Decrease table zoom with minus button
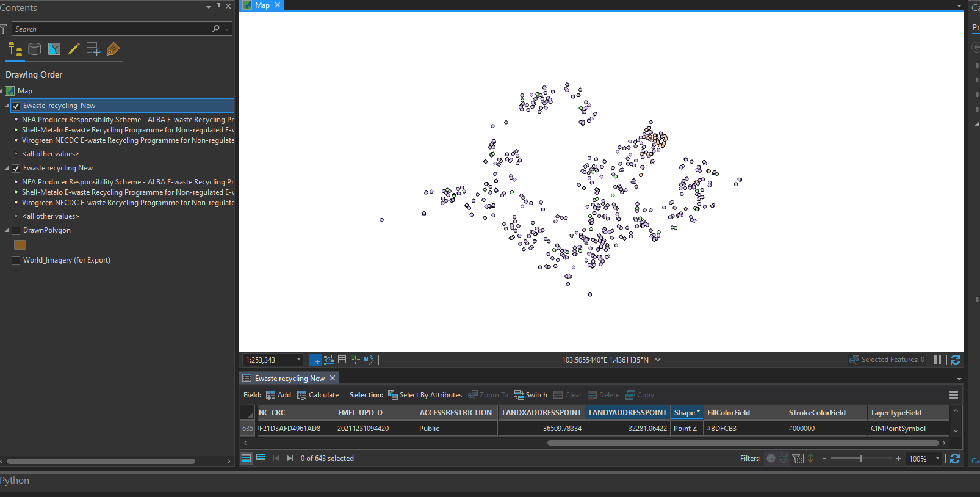The width and height of the screenshot is (980, 497). [824, 459]
